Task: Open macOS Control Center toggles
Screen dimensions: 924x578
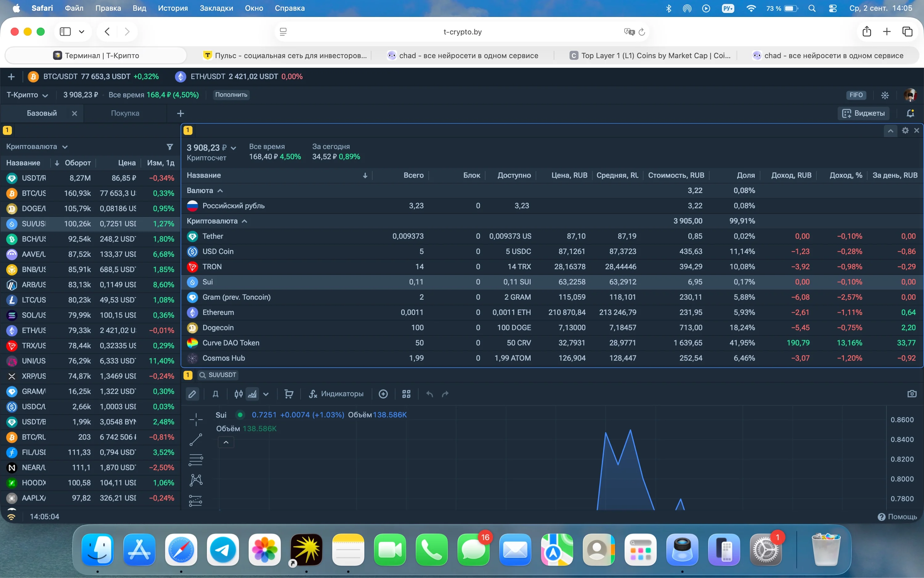Action: click(833, 8)
